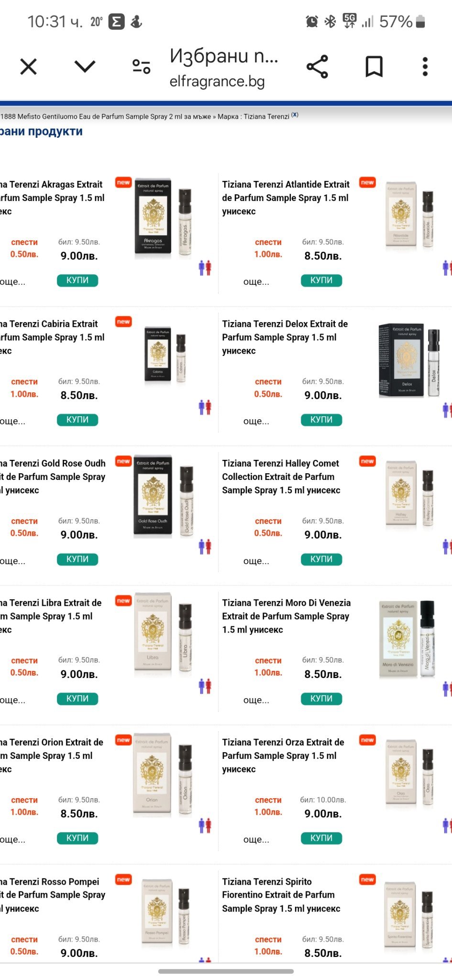The width and height of the screenshot is (452, 980).
Task: Open the site settings tune icon
Action: (x=141, y=67)
